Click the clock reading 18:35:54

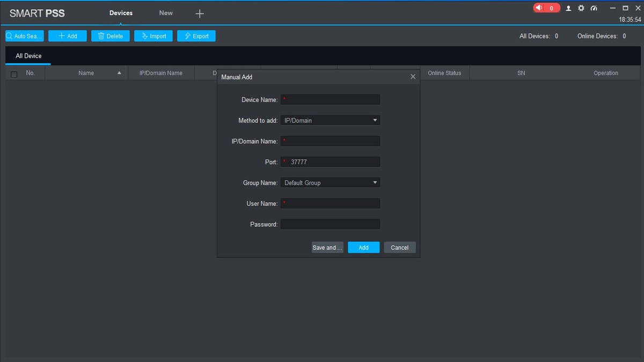point(630,19)
